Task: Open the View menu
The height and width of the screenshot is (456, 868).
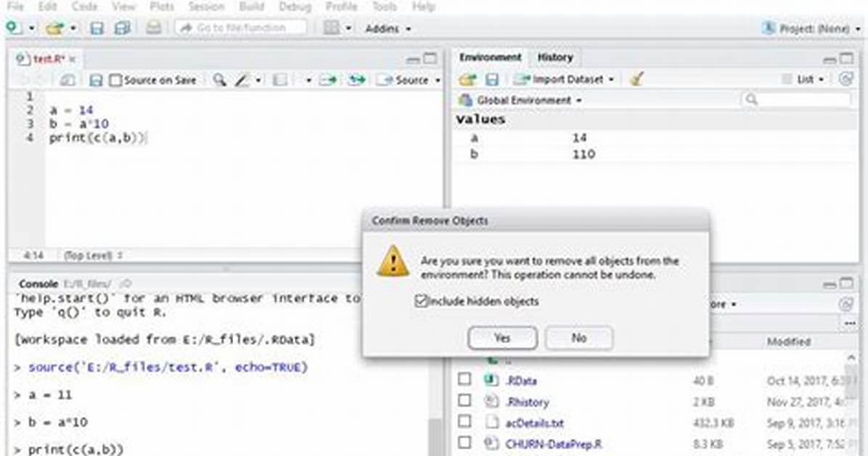Action: point(123,7)
